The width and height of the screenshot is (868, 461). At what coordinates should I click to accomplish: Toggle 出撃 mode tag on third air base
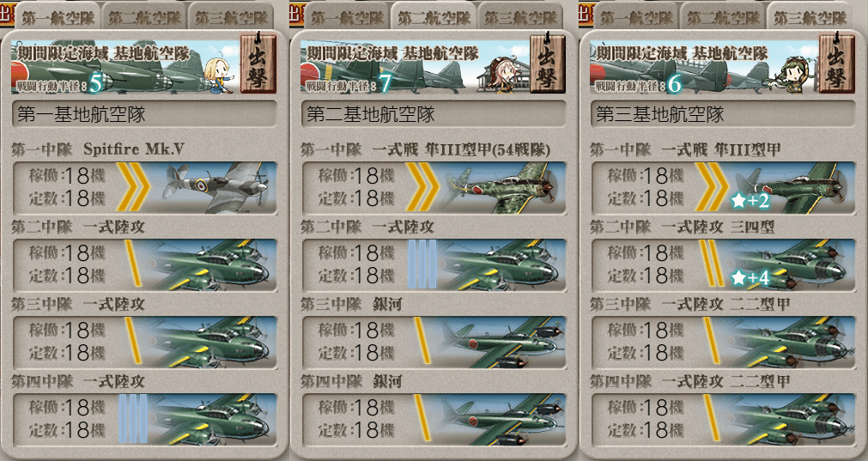coord(836,64)
